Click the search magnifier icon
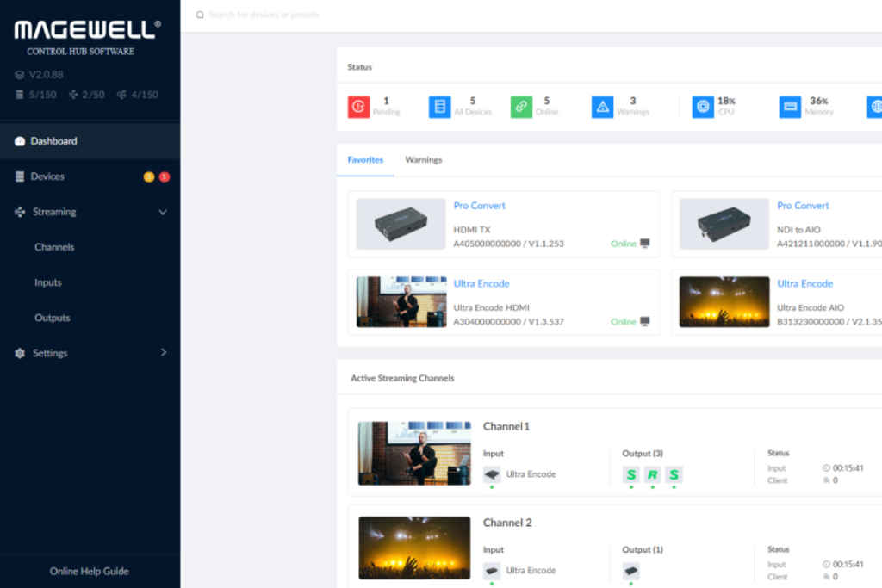 click(x=200, y=15)
